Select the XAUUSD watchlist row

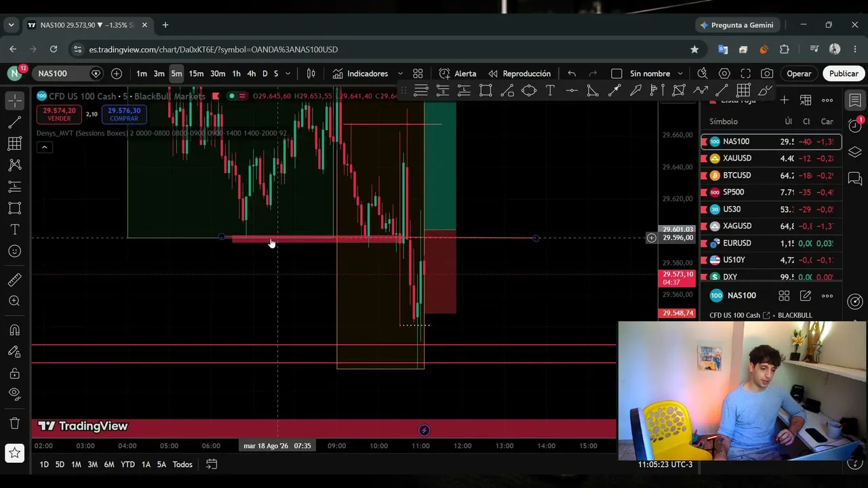771,158
